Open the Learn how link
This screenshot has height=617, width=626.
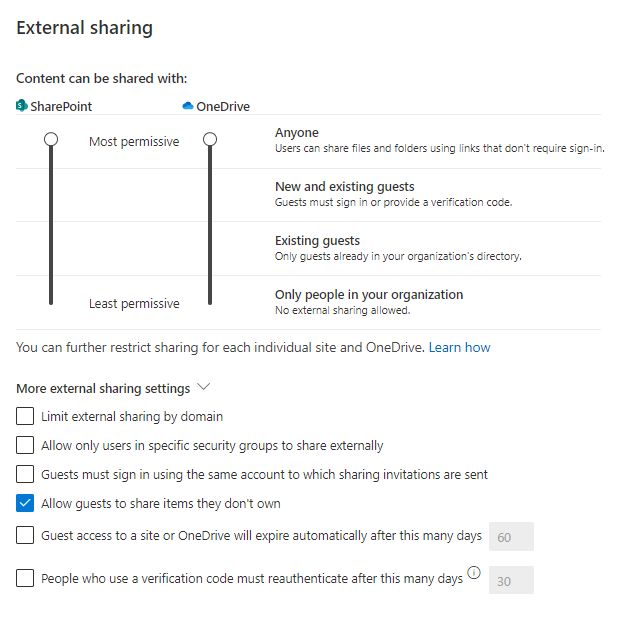459,348
